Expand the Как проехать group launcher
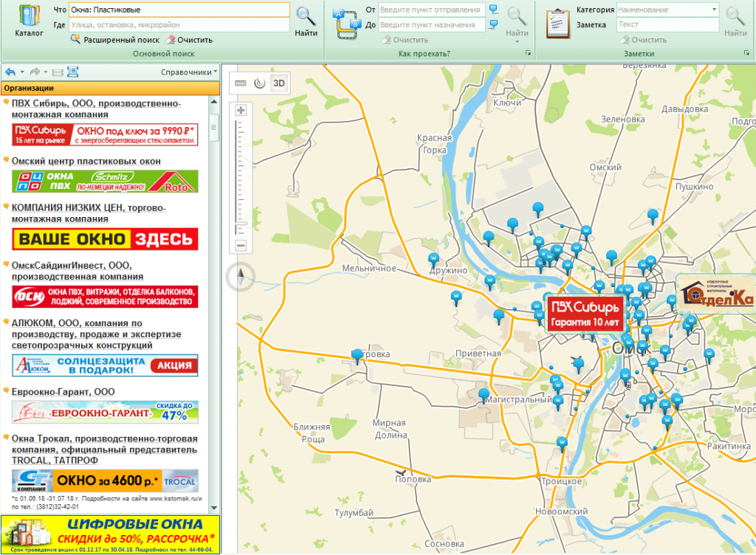The image size is (756, 555). [528, 53]
